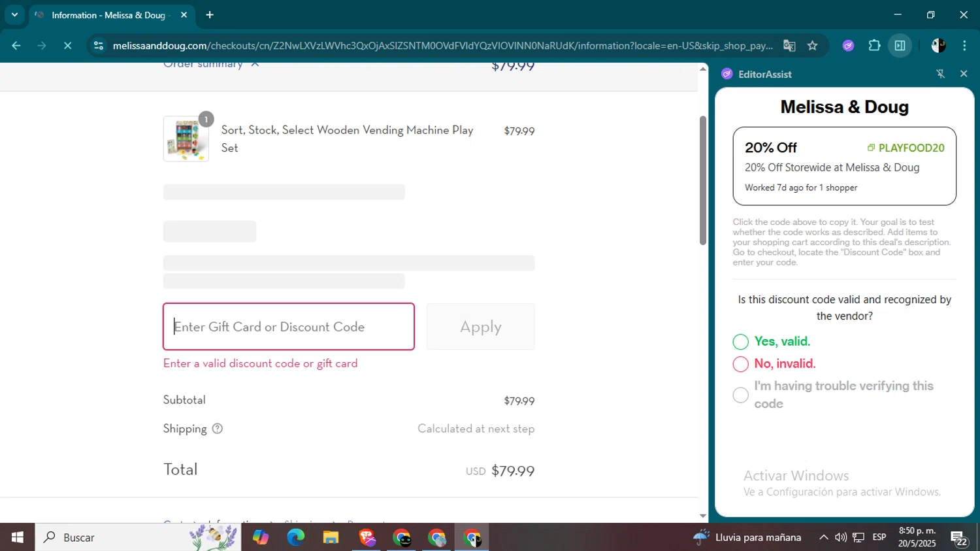Open network connection tray icon

coord(858,537)
